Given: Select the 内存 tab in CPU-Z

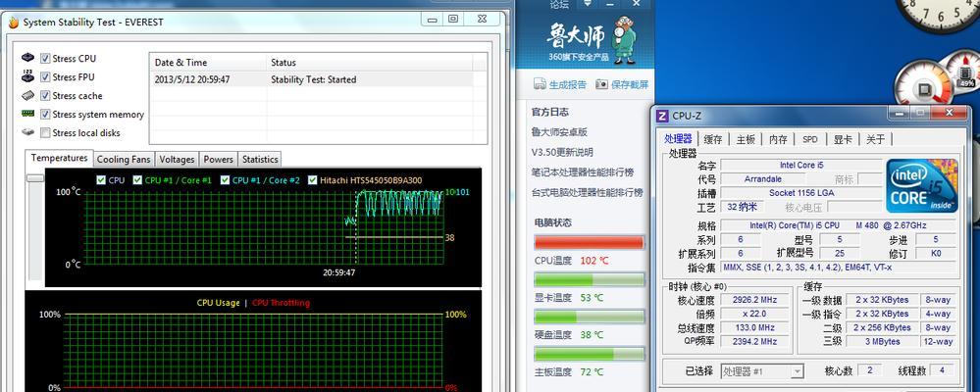Looking at the screenshot, I should pyautogui.click(x=778, y=139).
